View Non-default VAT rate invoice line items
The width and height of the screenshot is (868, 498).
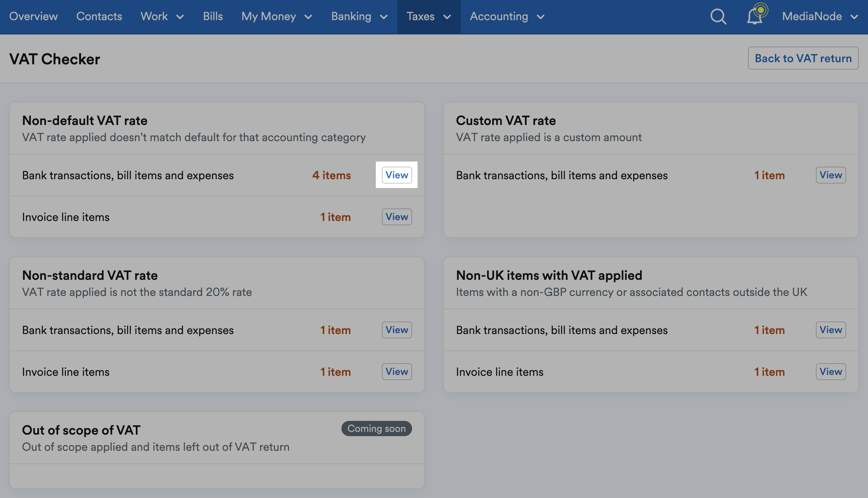pyautogui.click(x=397, y=217)
